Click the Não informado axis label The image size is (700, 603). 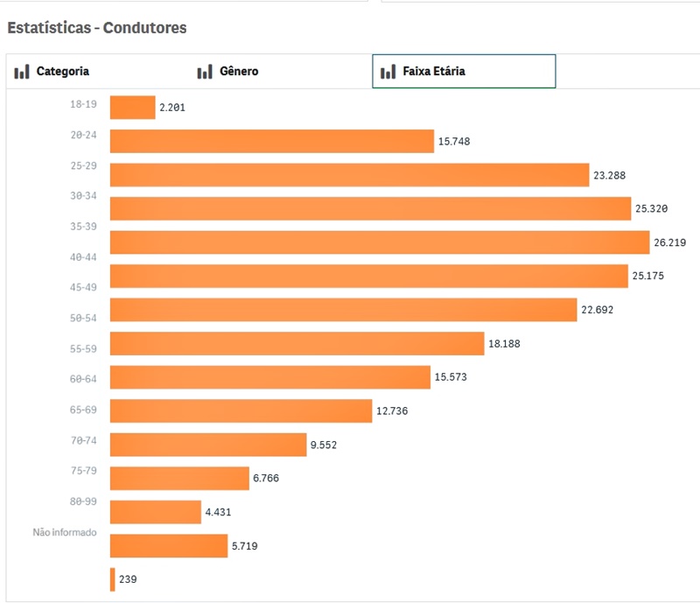(65, 532)
